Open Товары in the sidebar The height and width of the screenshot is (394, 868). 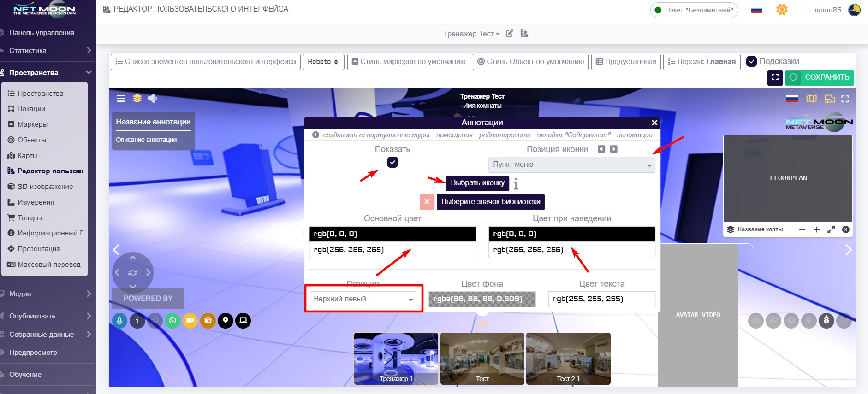[x=30, y=218]
